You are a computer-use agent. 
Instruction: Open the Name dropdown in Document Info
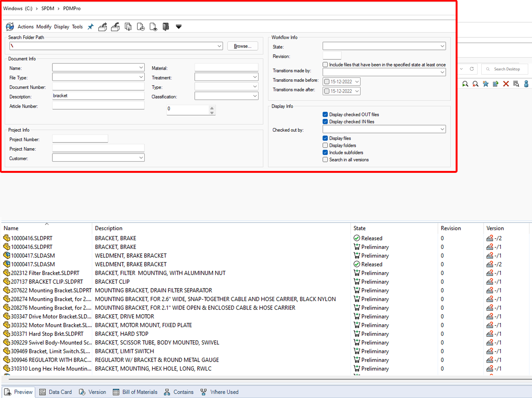coord(141,68)
